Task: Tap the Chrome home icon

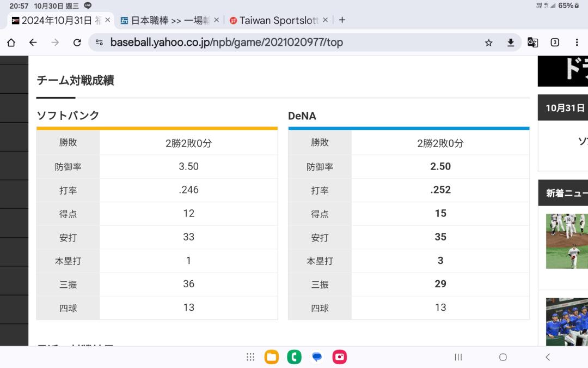Action: pos(11,43)
